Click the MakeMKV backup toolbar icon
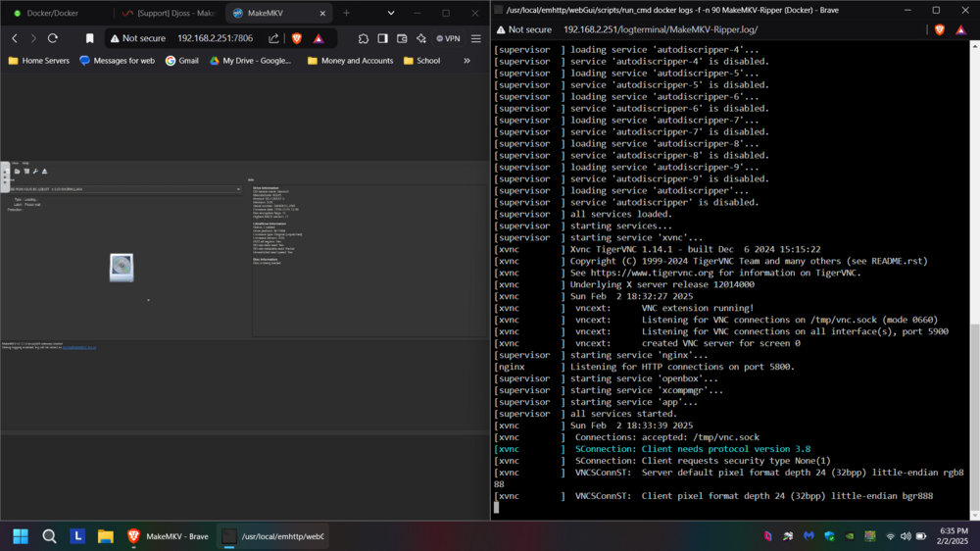The width and height of the screenshot is (980, 551). click(26, 172)
